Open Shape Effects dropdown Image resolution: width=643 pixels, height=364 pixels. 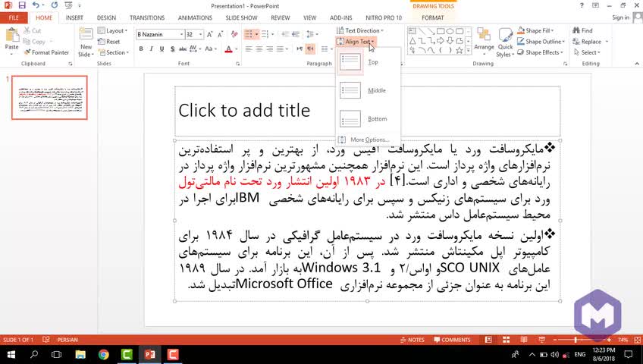coord(540,52)
